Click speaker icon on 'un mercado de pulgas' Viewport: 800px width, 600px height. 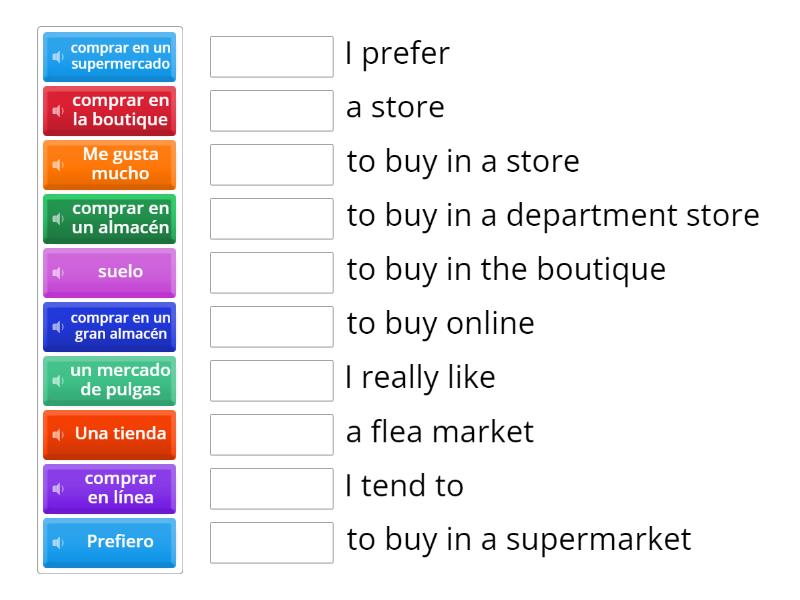57,380
